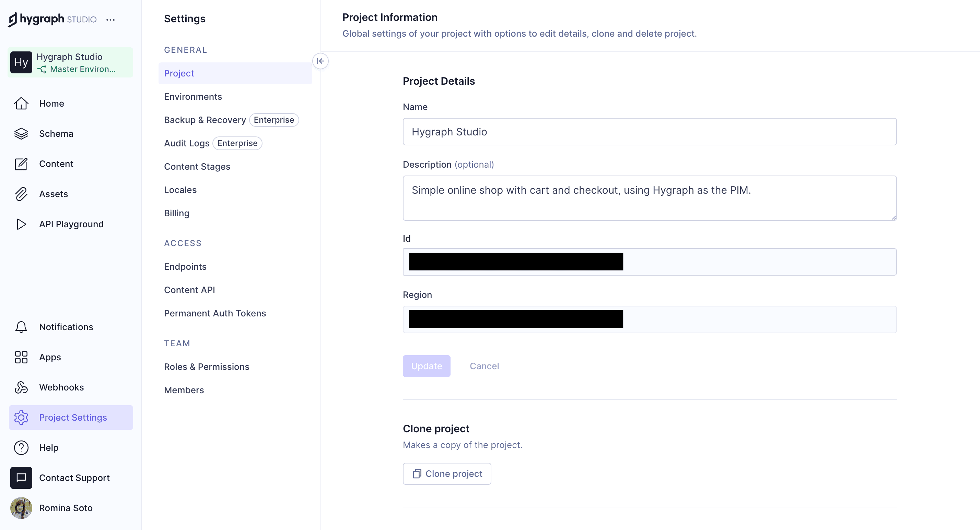Click the Update button

pyautogui.click(x=427, y=366)
